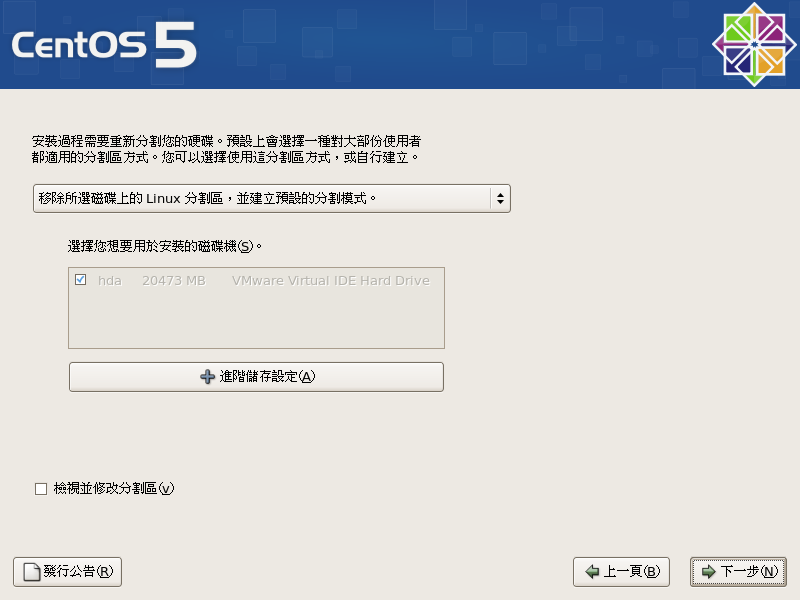The width and height of the screenshot is (800, 600).
Task: Click the 進階儲存設定(A) button
Action: pyautogui.click(x=256, y=377)
